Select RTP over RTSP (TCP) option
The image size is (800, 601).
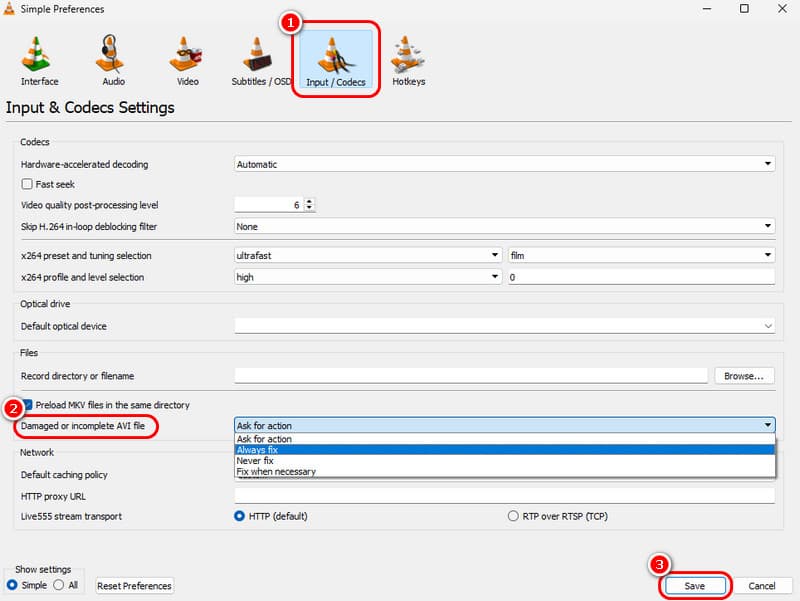(514, 516)
